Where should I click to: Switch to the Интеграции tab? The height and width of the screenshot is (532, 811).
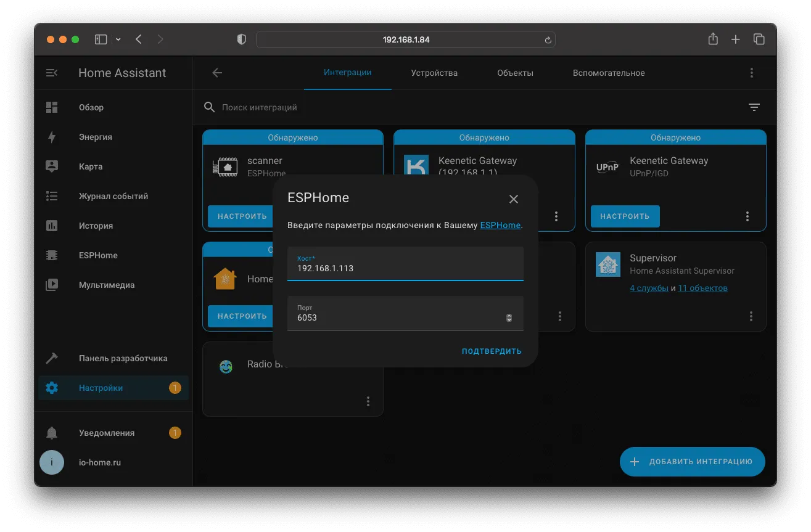(348, 73)
